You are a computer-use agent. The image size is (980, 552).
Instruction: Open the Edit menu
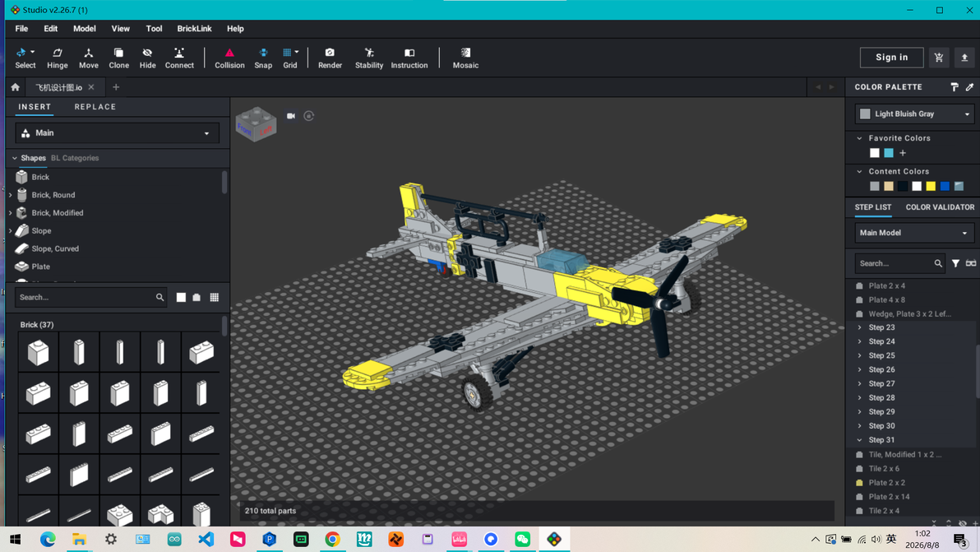point(51,29)
